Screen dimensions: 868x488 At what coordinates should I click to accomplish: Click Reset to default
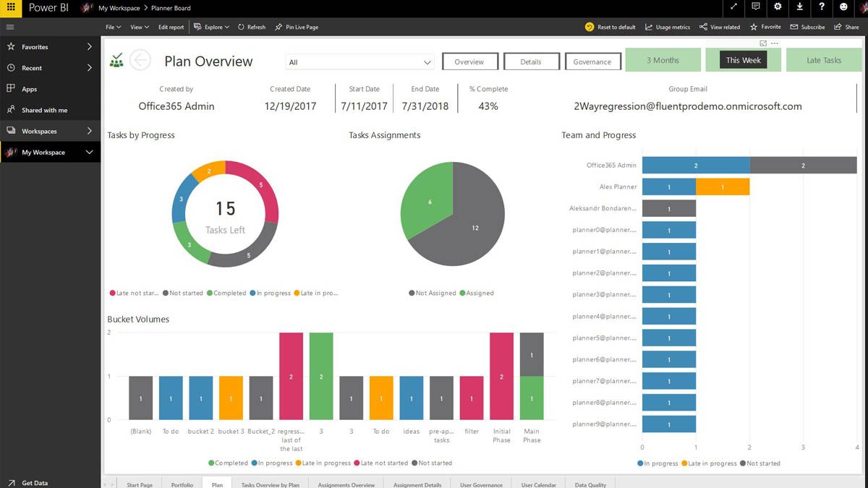[610, 27]
